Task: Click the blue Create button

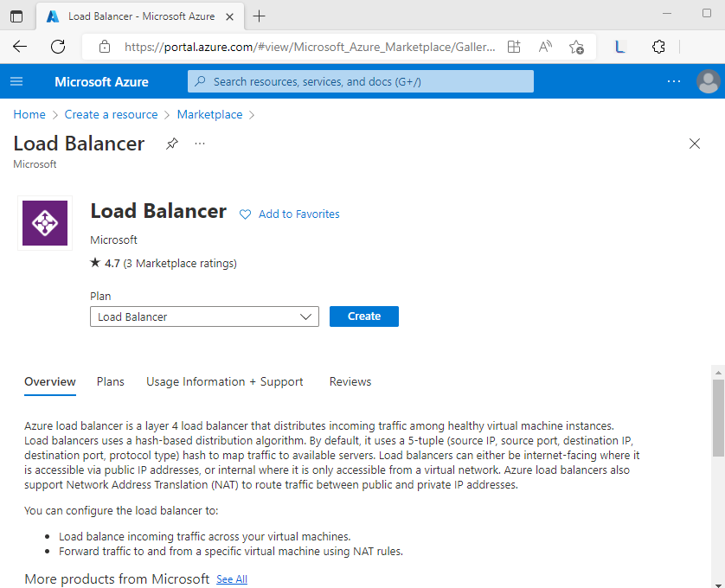Action: [364, 316]
